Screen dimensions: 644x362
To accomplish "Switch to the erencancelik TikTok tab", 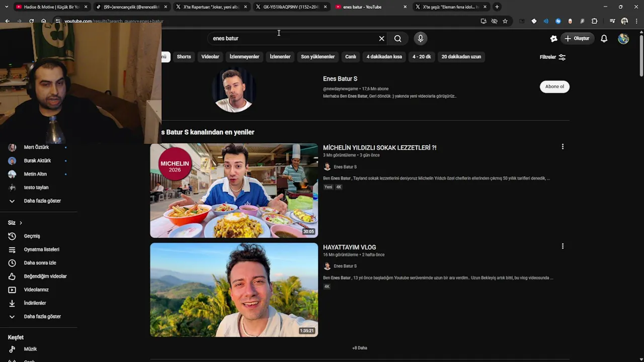I will coord(132,7).
